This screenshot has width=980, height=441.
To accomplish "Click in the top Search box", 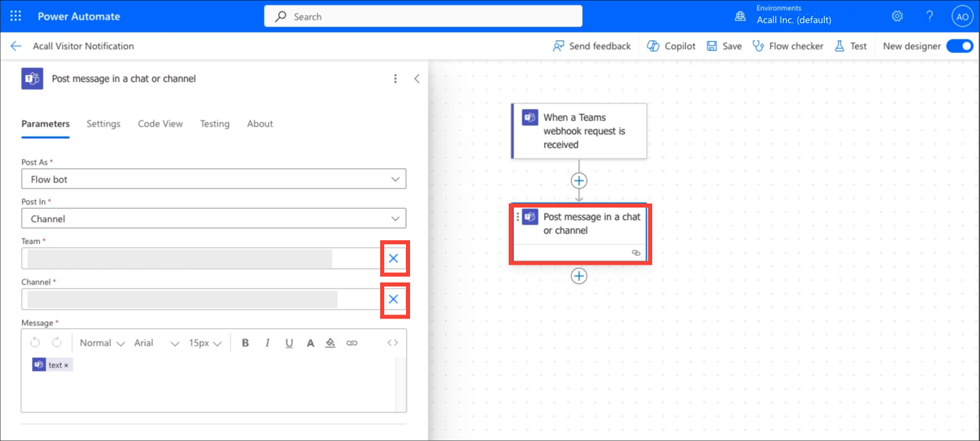I will pos(423,16).
